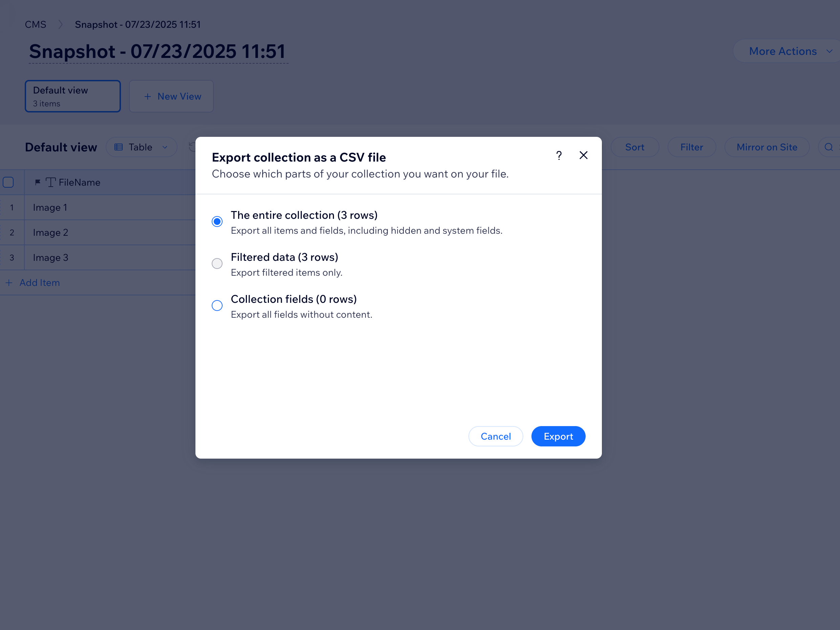This screenshot has width=840, height=630.
Task: Open the Sort option
Action: [634, 147]
